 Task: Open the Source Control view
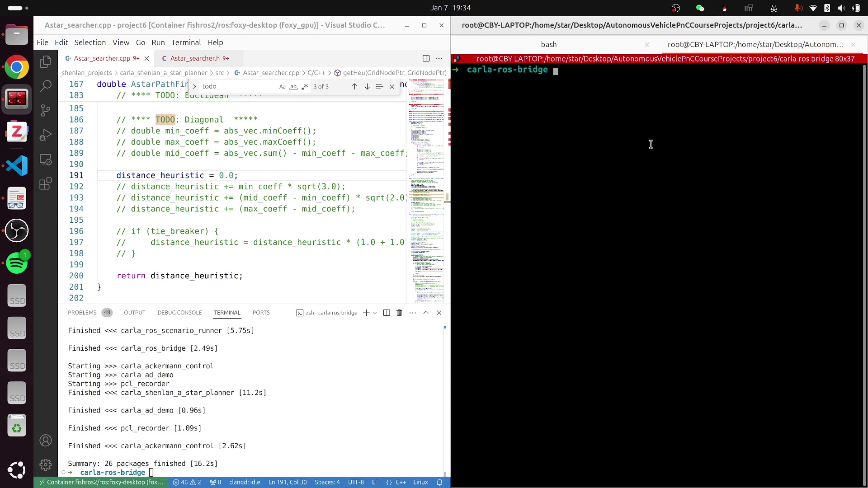[x=46, y=110]
